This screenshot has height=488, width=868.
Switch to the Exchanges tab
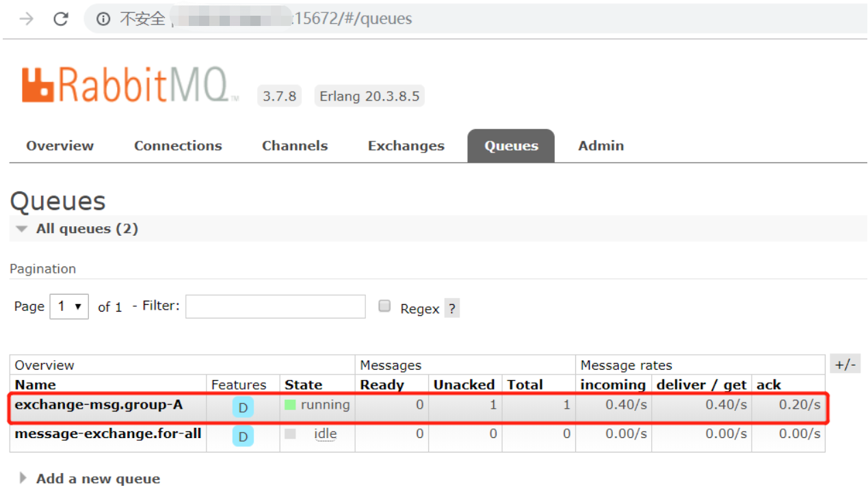coord(406,145)
